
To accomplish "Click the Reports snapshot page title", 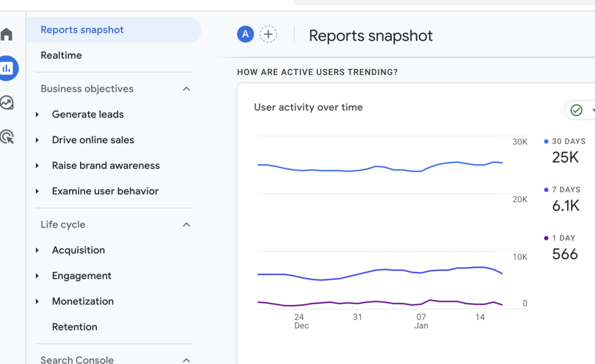I will tap(371, 35).
